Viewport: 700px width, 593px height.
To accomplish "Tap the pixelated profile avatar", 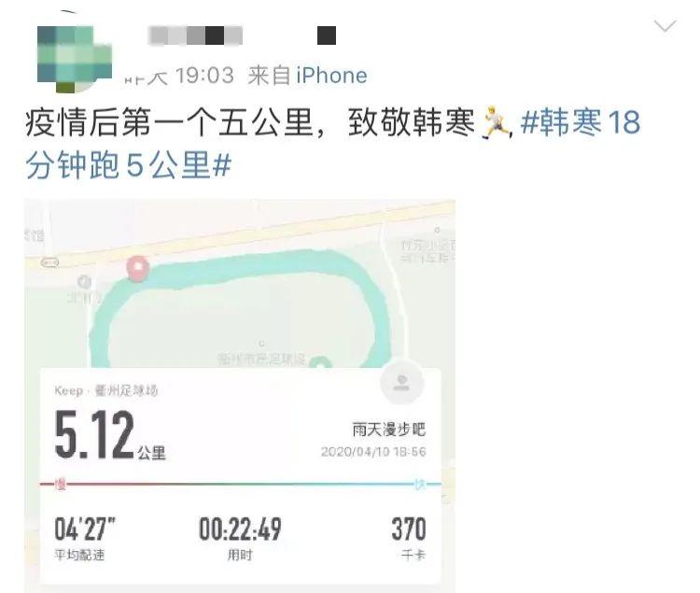I will [74, 58].
